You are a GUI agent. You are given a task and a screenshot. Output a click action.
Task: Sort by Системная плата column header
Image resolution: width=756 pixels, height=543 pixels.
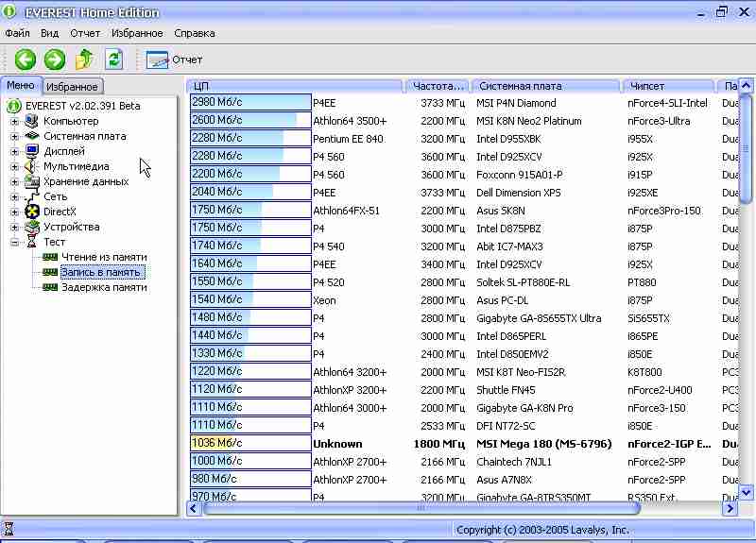coord(546,86)
